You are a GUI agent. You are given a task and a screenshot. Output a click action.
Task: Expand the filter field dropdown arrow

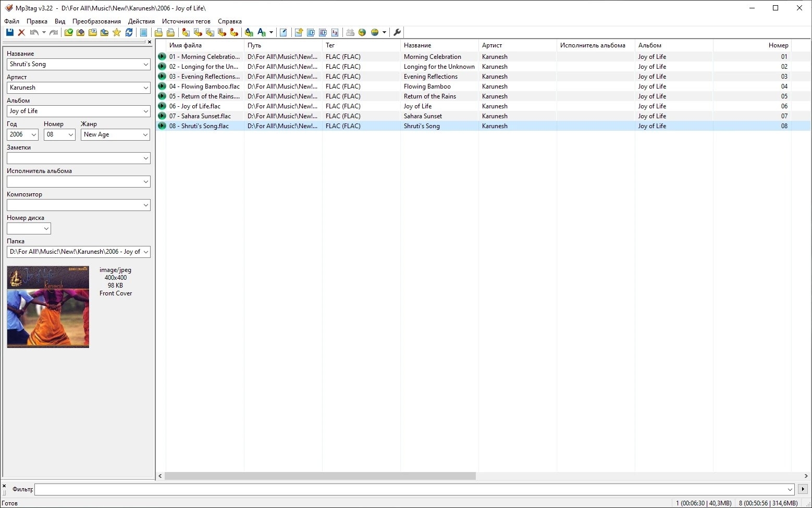790,489
